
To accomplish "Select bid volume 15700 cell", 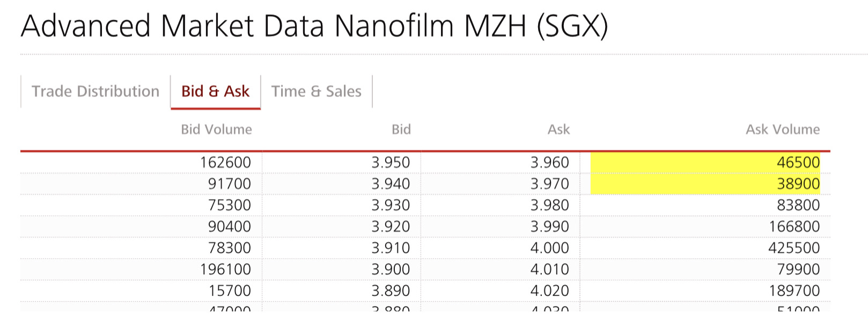I will pyautogui.click(x=230, y=291).
